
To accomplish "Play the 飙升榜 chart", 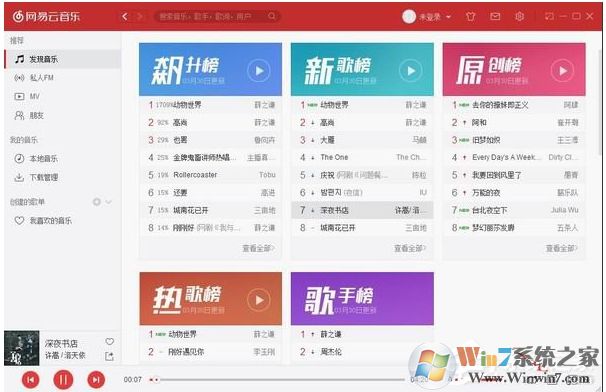I will [259, 71].
